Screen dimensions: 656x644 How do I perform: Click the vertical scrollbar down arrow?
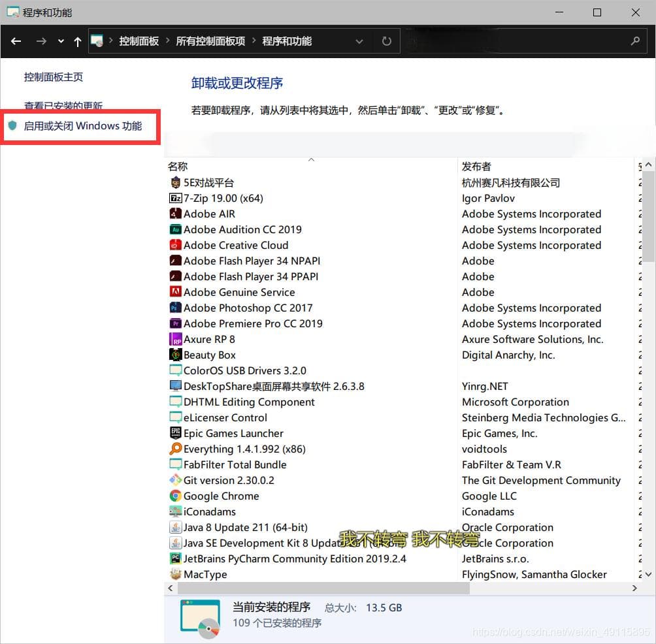point(649,574)
